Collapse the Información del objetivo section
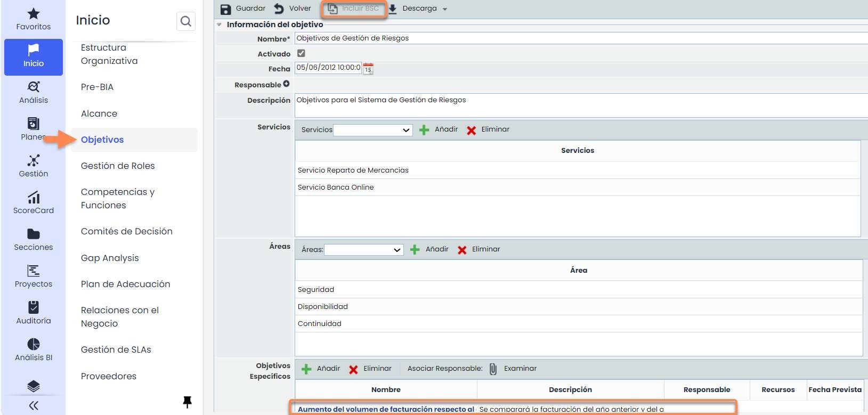Screen dimensions: 868x415 pos(219,25)
